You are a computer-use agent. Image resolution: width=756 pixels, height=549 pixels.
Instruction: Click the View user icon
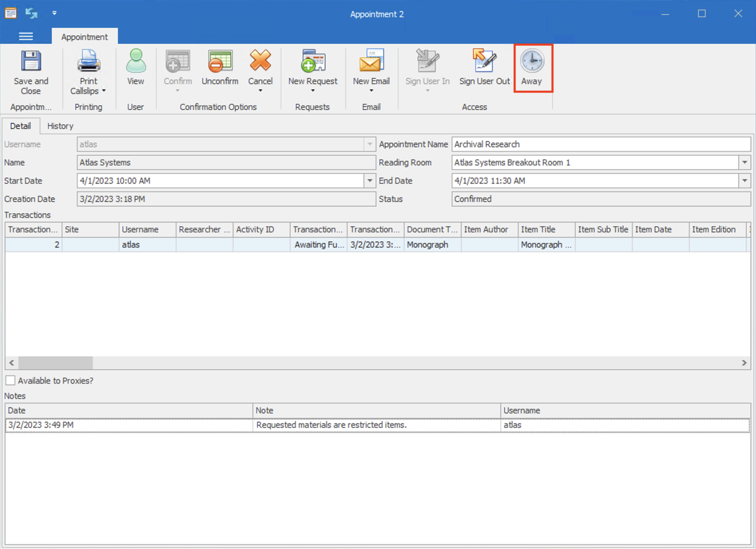135,61
